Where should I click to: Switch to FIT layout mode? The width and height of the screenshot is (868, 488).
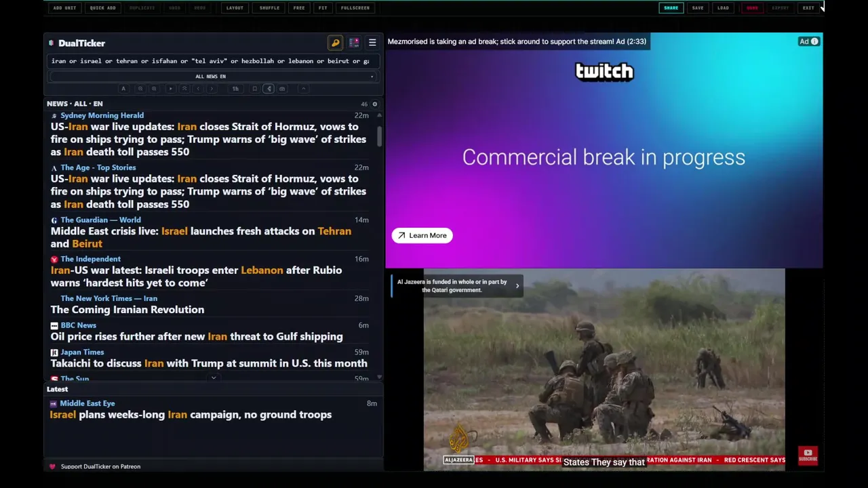(323, 8)
